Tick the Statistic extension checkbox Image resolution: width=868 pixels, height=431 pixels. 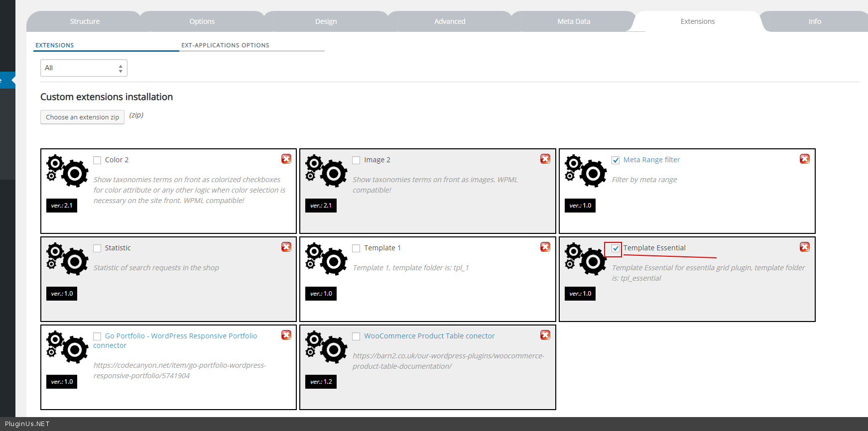tap(97, 248)
